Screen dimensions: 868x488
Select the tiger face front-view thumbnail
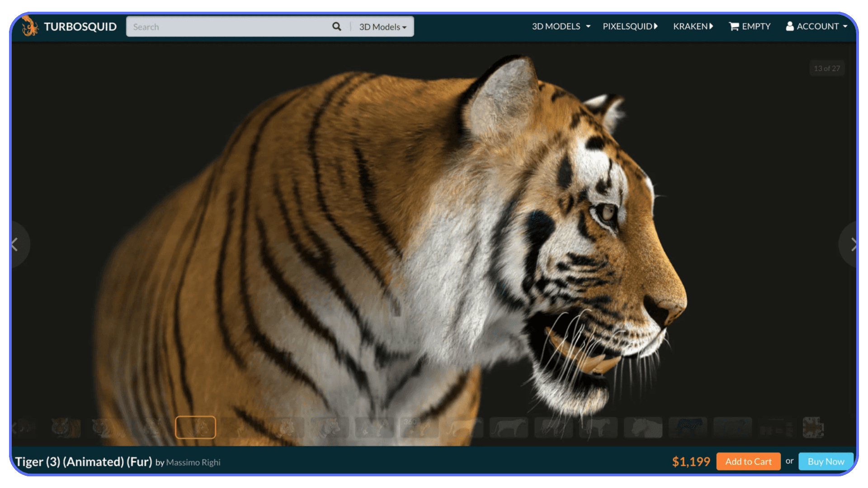click(66, 427)
